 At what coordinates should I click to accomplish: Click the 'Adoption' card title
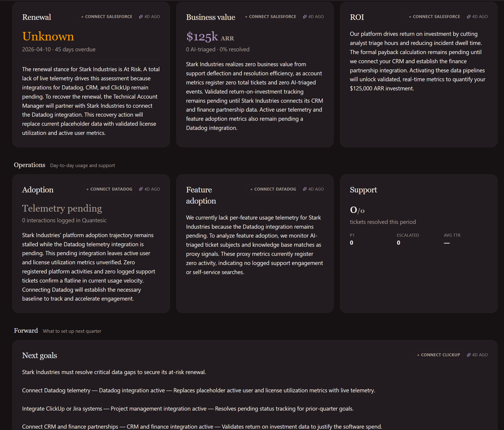(38, 190)
